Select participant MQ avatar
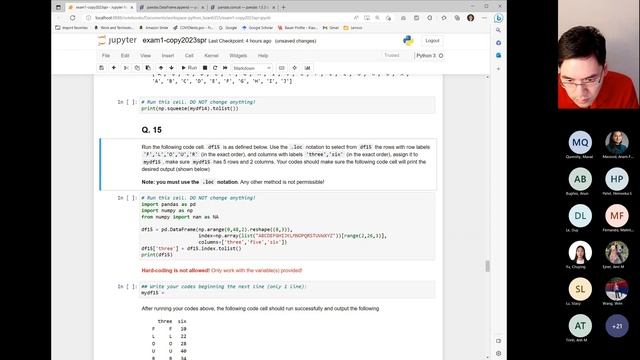The width and height of the screenshot is (640, 360). point(580,142)
